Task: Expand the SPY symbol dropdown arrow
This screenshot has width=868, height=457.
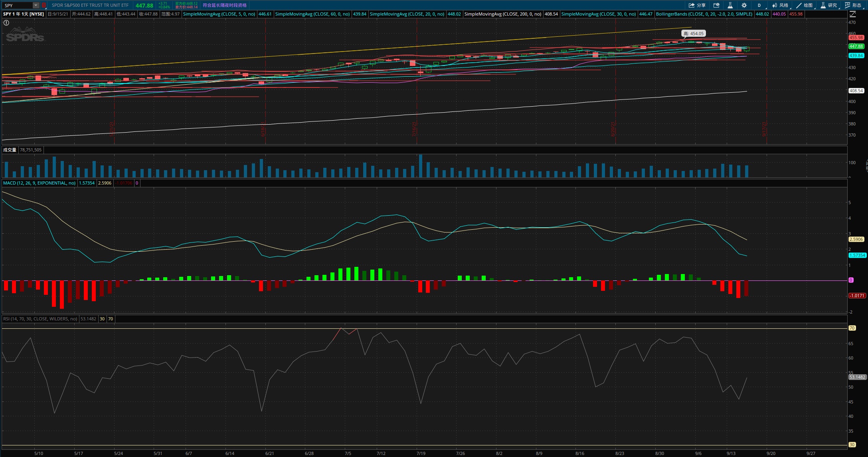Action: click(x=36, y=6)
